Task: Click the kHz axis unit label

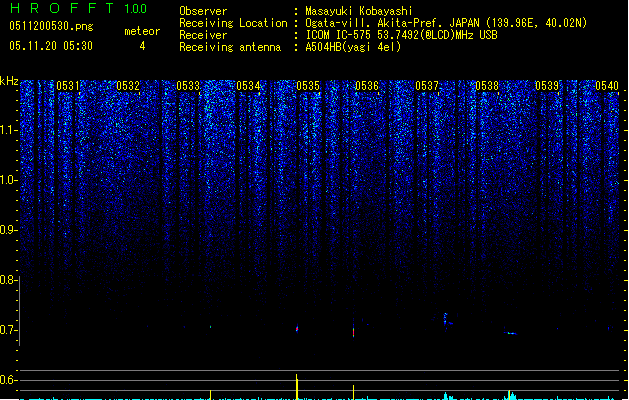Action: 9,81
